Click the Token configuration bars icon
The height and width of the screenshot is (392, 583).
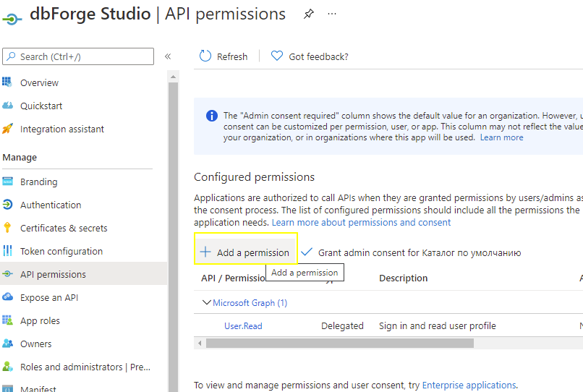(x=7, y=251)
